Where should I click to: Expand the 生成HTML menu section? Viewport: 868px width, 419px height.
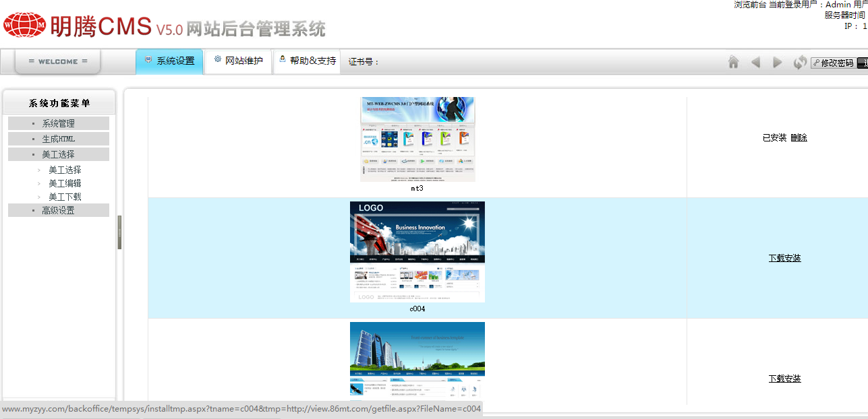(59, 139)
